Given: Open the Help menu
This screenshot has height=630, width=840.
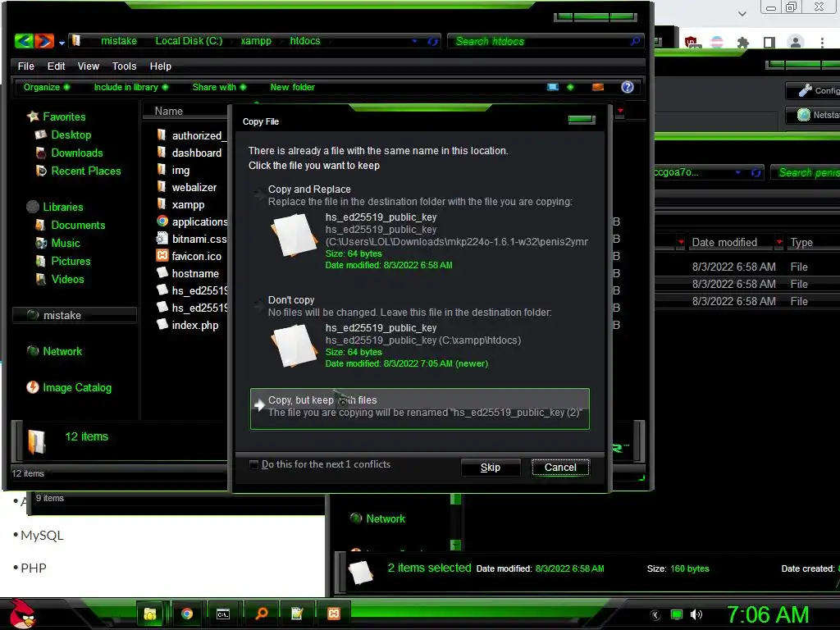Looking at the screenshot, I should [160, 66].
